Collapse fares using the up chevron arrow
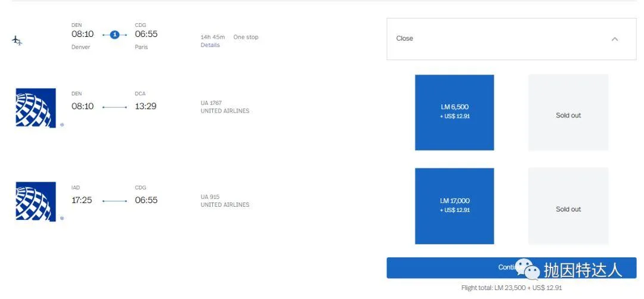 tap(615, 39)
